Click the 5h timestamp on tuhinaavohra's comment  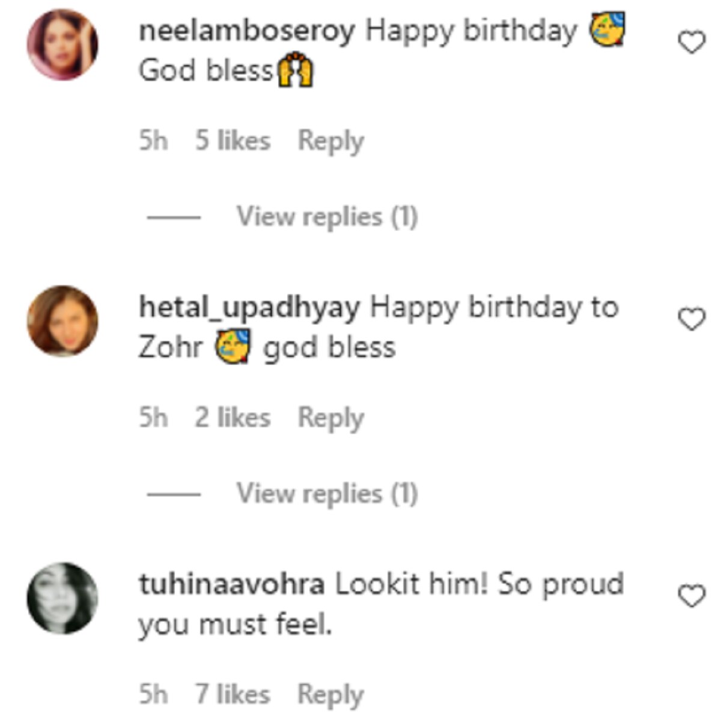pos(153,695)
